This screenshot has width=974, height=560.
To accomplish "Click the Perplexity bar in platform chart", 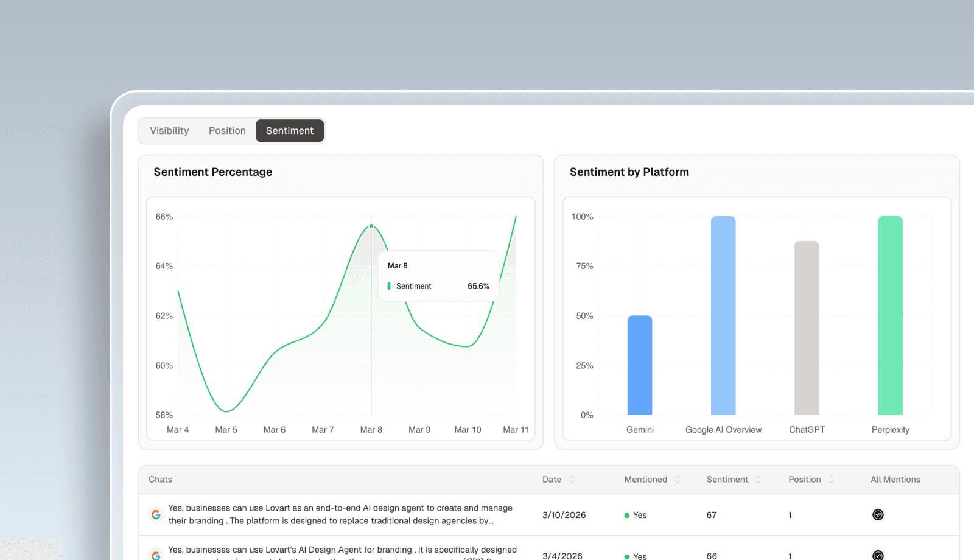I will tap(890, 315).
